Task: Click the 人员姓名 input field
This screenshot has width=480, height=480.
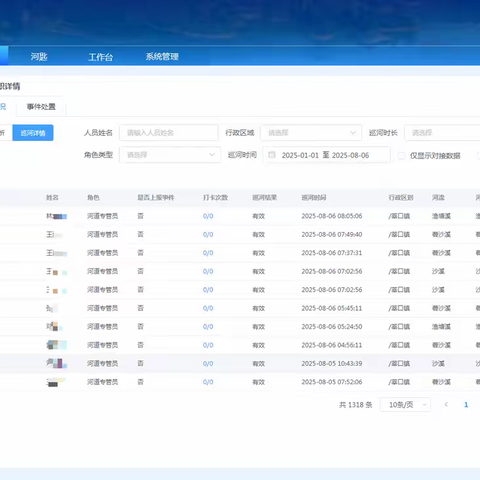Action: point(169,133)
